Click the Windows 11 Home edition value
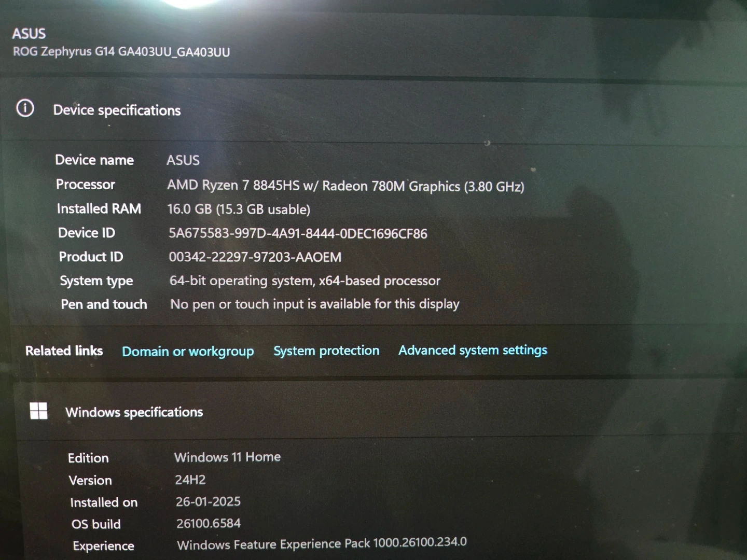747x560 pixels. pos(227,457)
